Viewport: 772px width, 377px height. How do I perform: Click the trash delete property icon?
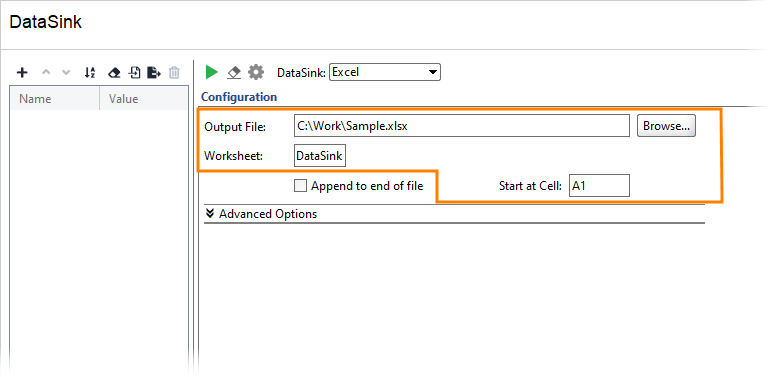(174, 73)
